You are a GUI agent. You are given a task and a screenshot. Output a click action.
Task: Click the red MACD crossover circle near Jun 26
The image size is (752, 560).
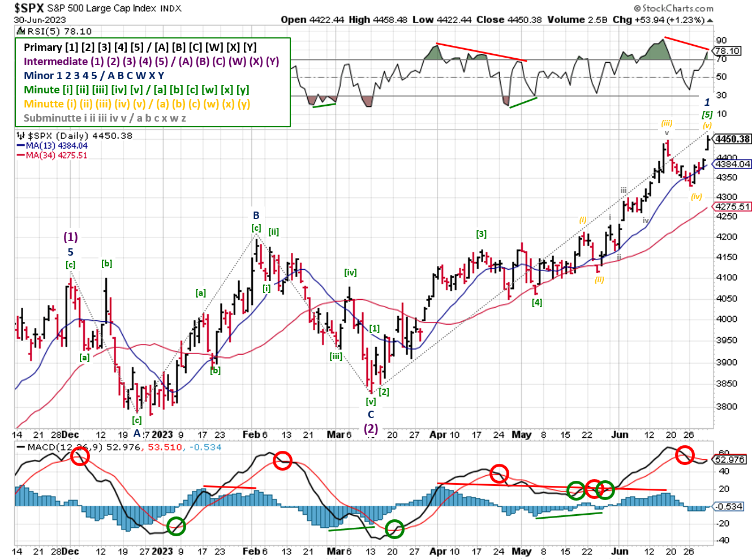685,454
